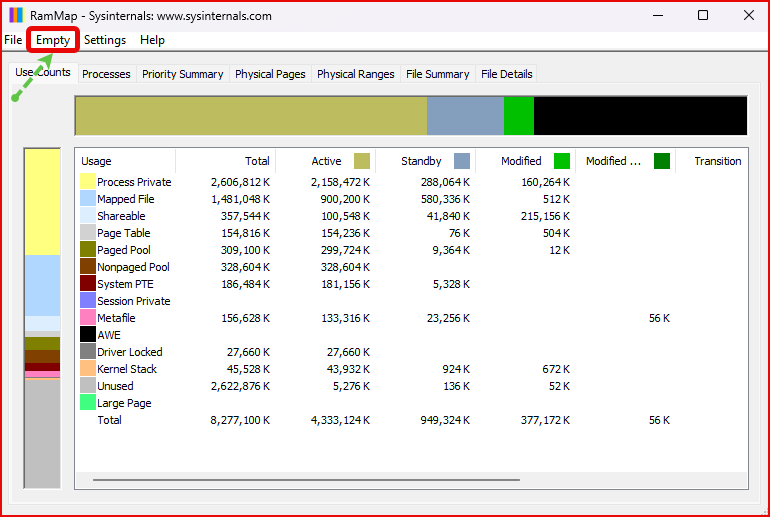
Task: Open the Physical Pages tab
Action: click(x=270, y=74)
